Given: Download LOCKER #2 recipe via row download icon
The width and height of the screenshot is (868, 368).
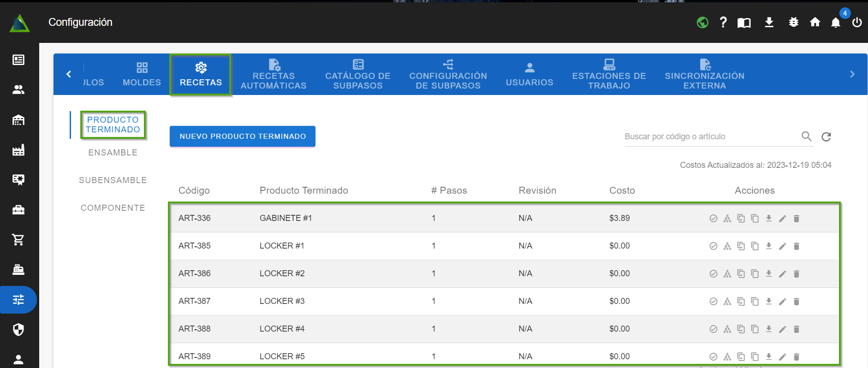Looking at the screenshot, I should click(x=768, y=273).
